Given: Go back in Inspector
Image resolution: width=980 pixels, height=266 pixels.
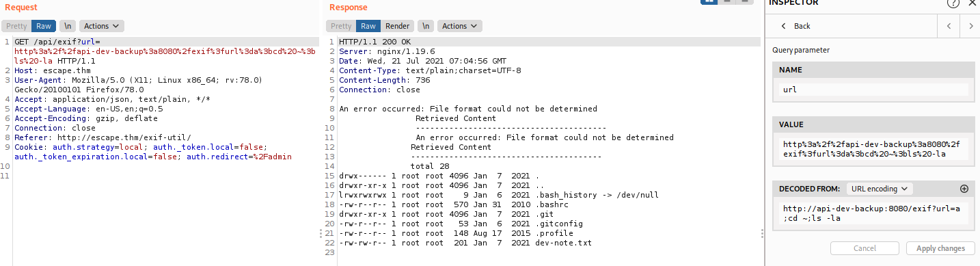Looking at the screenshot, I should [x=795, y=26].
